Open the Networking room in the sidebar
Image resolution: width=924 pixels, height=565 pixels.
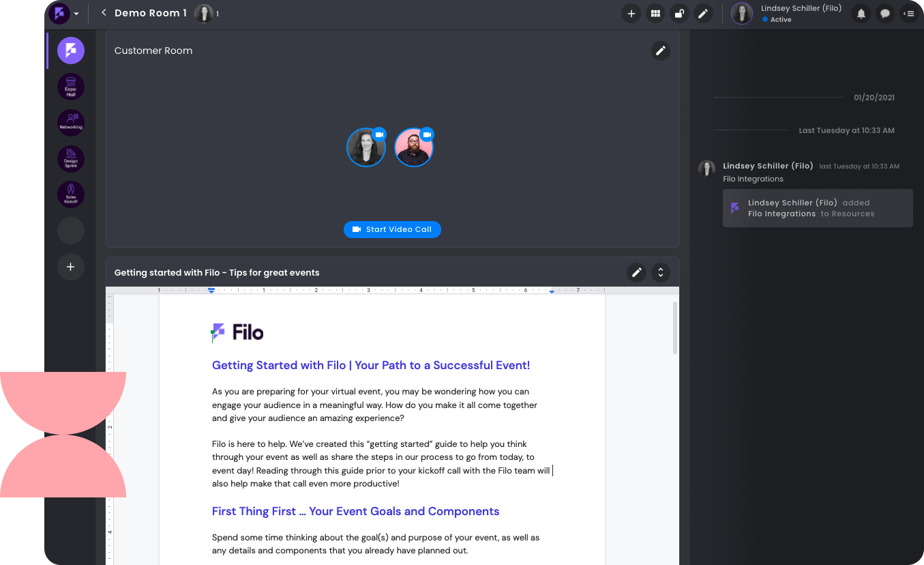pos(71,123)
